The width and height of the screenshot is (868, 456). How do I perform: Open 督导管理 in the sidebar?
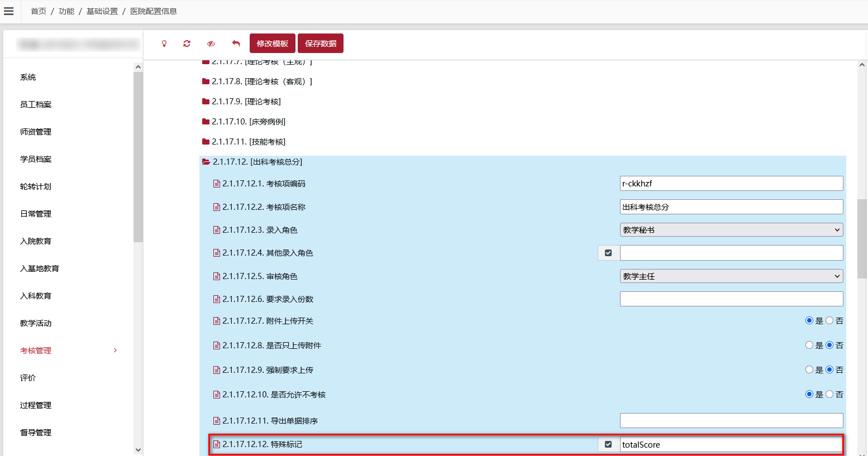[x=36, y=433]
